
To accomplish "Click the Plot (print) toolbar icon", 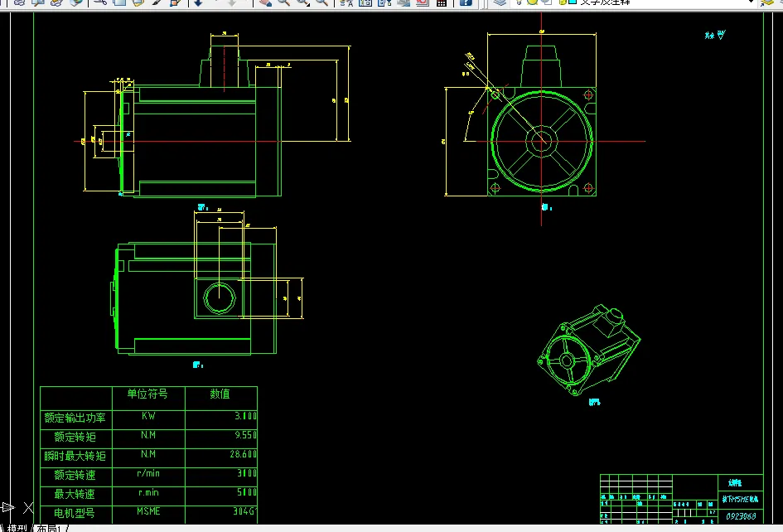I will pos(19,2).
